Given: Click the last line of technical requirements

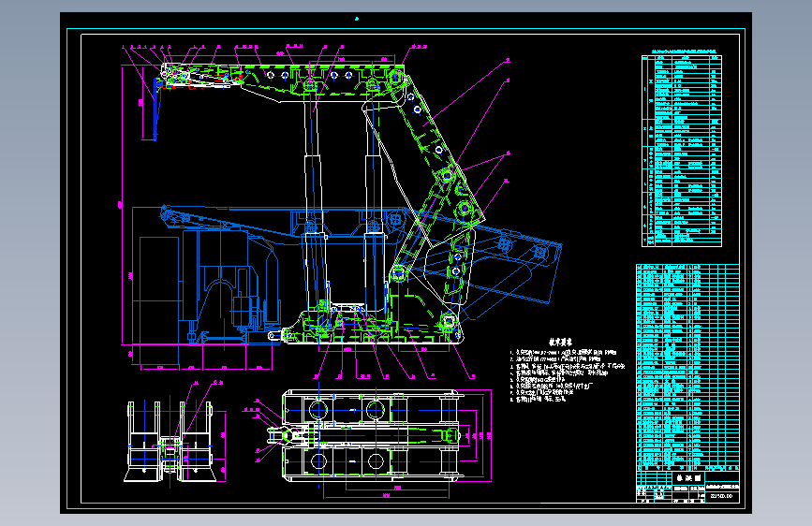Looking at the screenshot, I should pyautogui.click(x=539, y=399).
